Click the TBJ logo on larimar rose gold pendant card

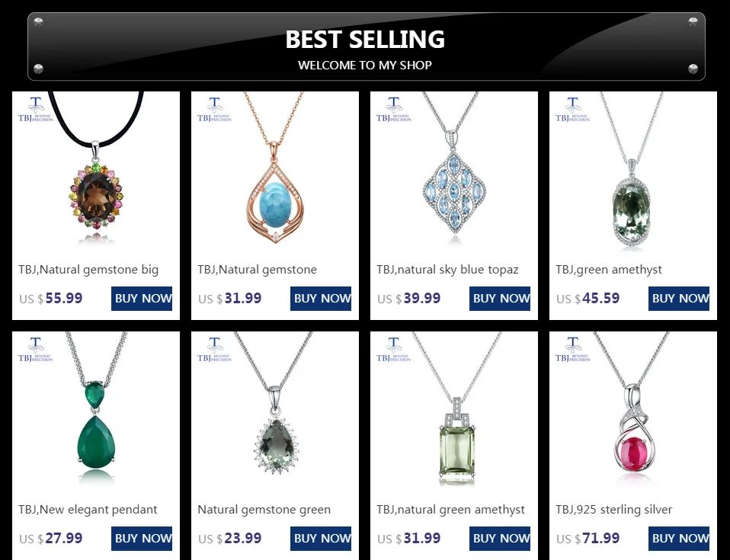pyautogui.click(x=215, y=110)
